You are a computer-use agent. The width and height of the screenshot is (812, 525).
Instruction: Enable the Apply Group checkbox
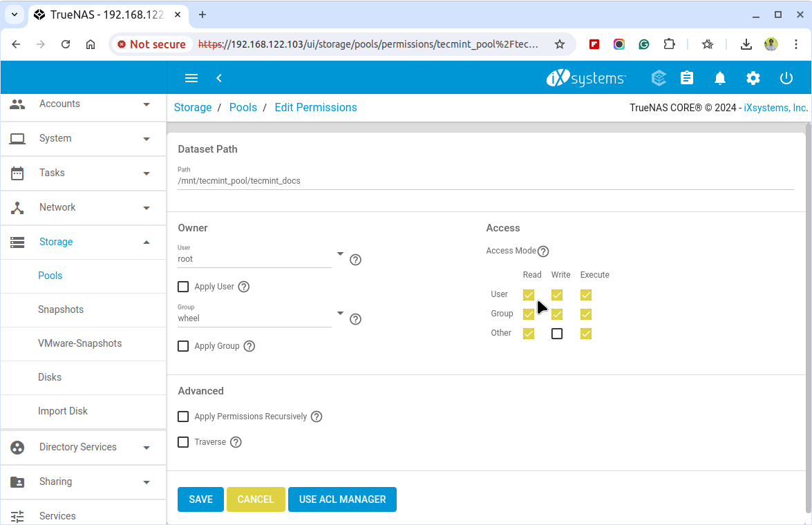183,346
